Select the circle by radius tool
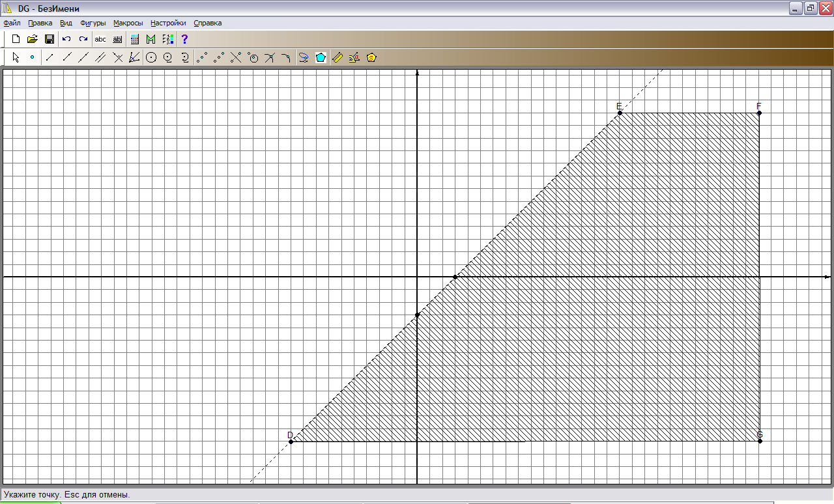The height and width of the screenshot is (504, 834). click(168, 57)
